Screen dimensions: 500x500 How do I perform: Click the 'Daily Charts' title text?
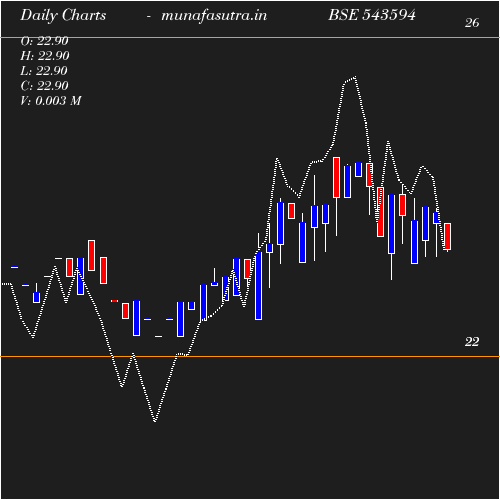[x=63, y=16]
